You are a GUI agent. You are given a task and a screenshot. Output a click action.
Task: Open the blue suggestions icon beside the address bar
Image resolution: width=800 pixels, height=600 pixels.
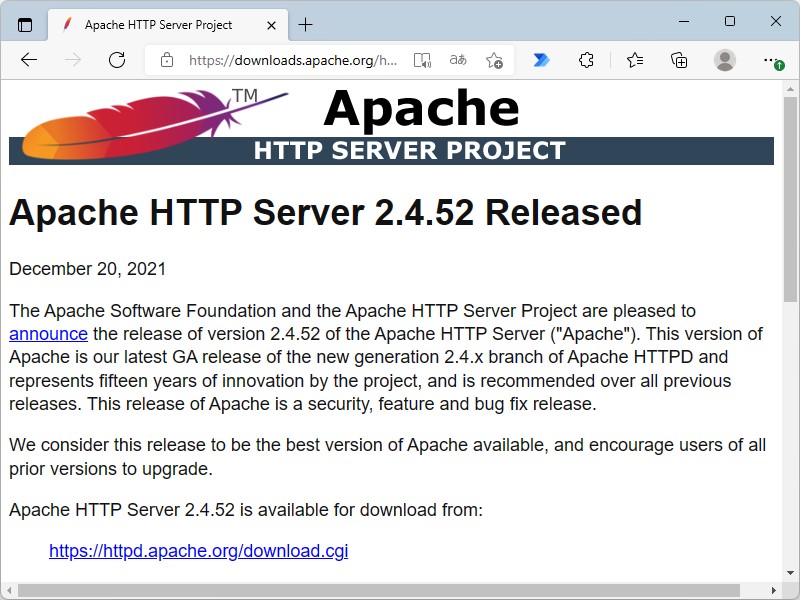[x=540, y=60]
